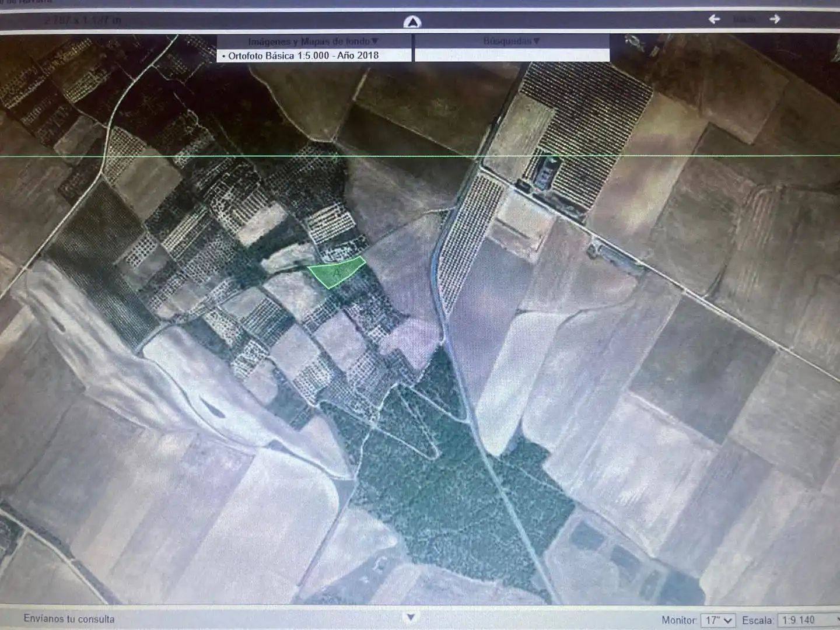The width and height of the screenshot is (840, 630).
Task: Click the empty Búsquedas search field
Action: (512, 55)
